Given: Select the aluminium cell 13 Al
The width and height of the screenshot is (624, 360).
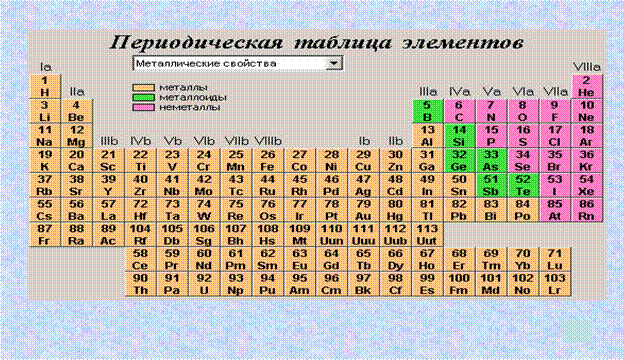Looking at the screenshot, I should (427, 136).
